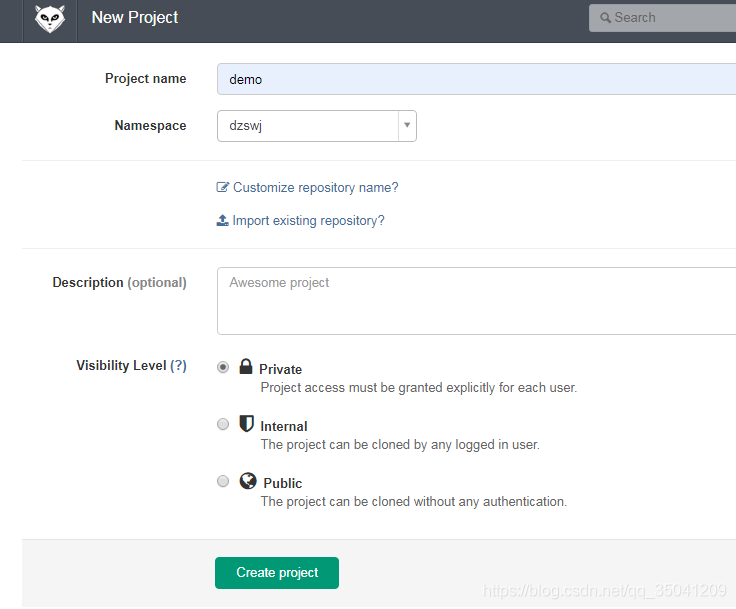The height and width of the screenshot is (609, 736).
Task: Click the Create project button
Action: (277, 573)
